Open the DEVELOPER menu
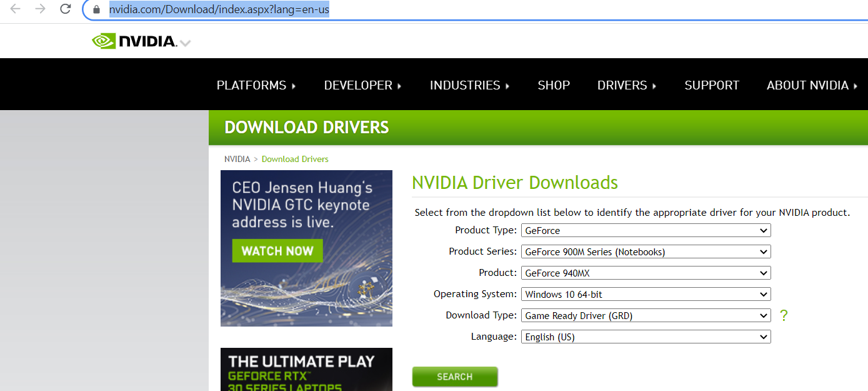868x391 pixels. 362,85
